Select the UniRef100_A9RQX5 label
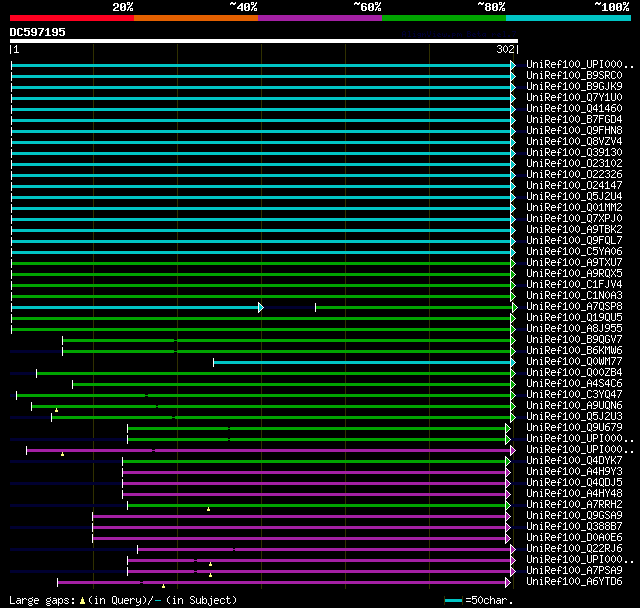640x608 pixels. pyautogui.click(x=574, y=274)
